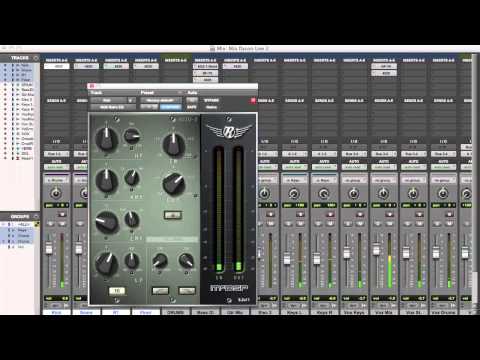The width and height of the screenshot is (480, 360).
Task: Toggle the EQ in button below LF knob
Action: (x=117, y=291)
